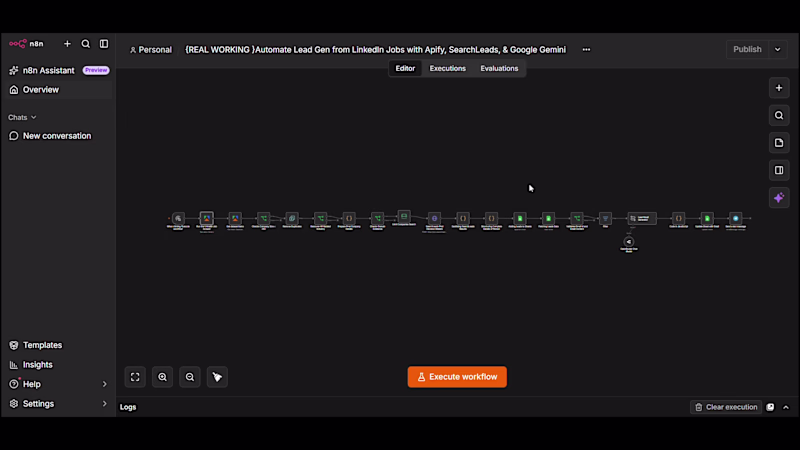Click the Publish button
Image resolution: width=800 pixels, height=450 pixels.
[747, 49]
